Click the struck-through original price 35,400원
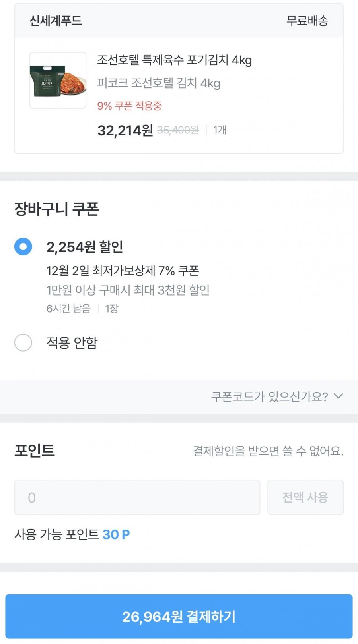Screen dimensions: 358x644 point(178,130)
